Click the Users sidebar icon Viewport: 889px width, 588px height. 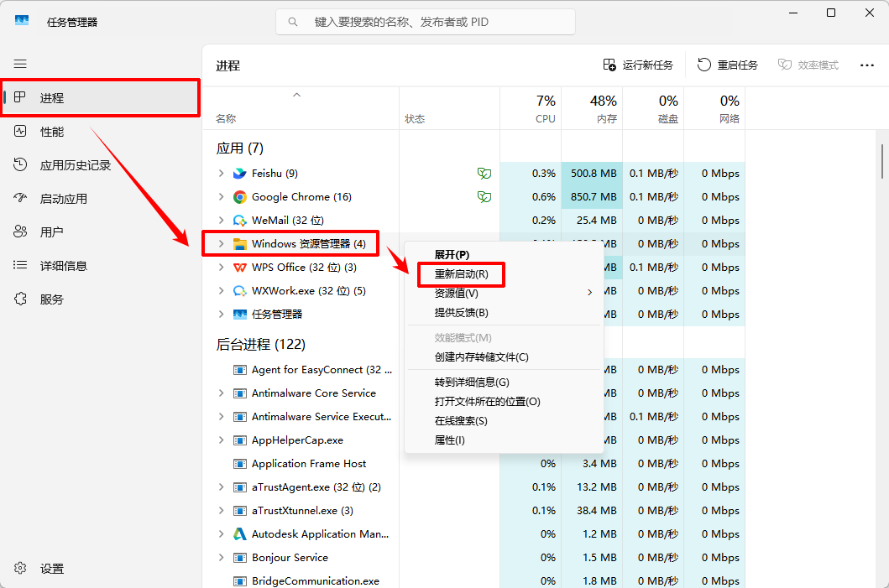20,232
